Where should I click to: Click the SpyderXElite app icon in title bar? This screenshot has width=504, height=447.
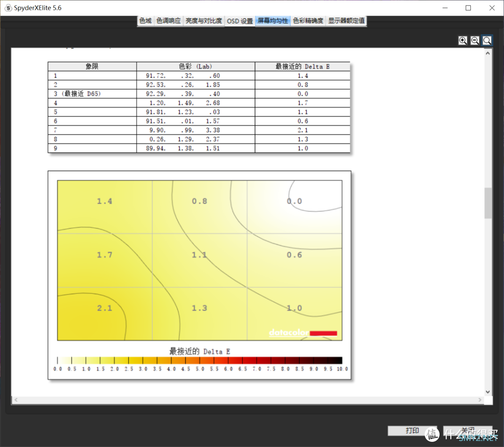(x=8, y=8)
